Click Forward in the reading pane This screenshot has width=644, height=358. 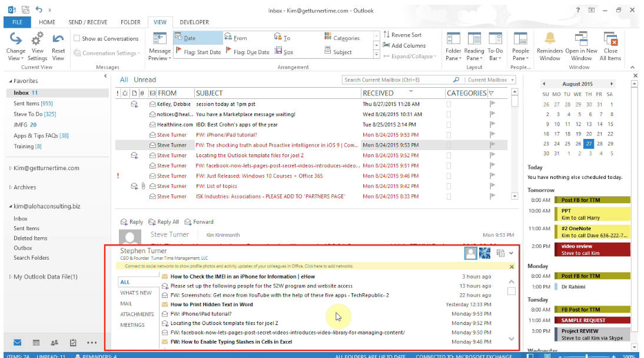coord(199,222)
